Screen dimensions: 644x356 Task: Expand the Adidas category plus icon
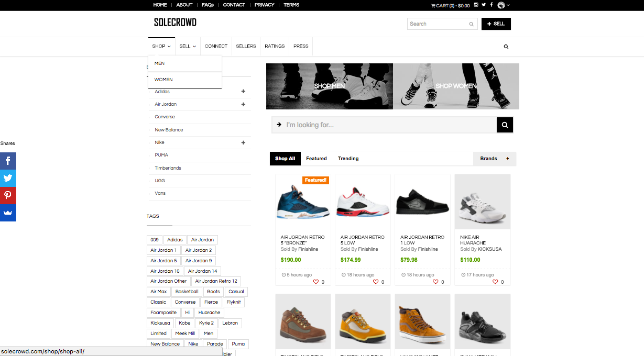pyautogui.click(x=243, y=92)
